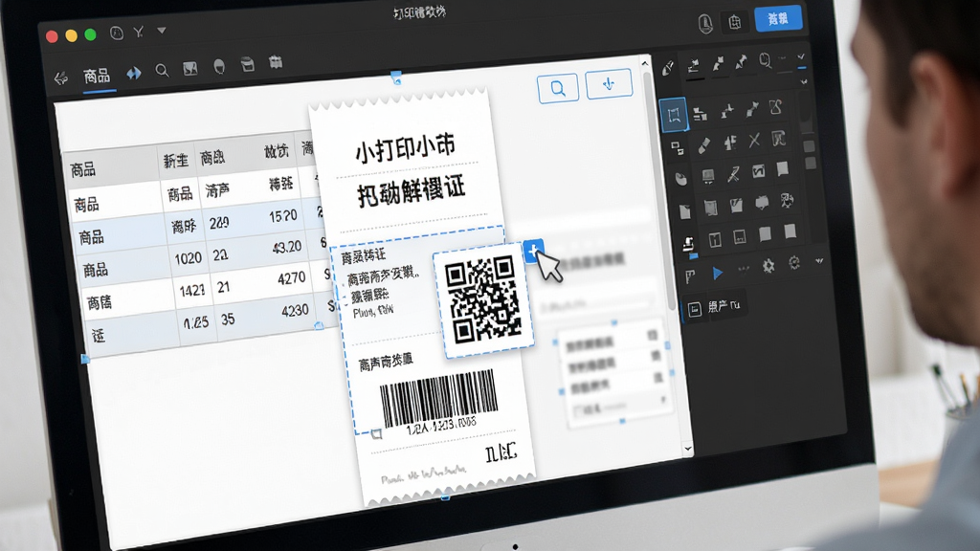Select the lower gray swatch at the right panel edge
Image resolution: width=980 pixels, height=551 pixels.
(811, 164)
